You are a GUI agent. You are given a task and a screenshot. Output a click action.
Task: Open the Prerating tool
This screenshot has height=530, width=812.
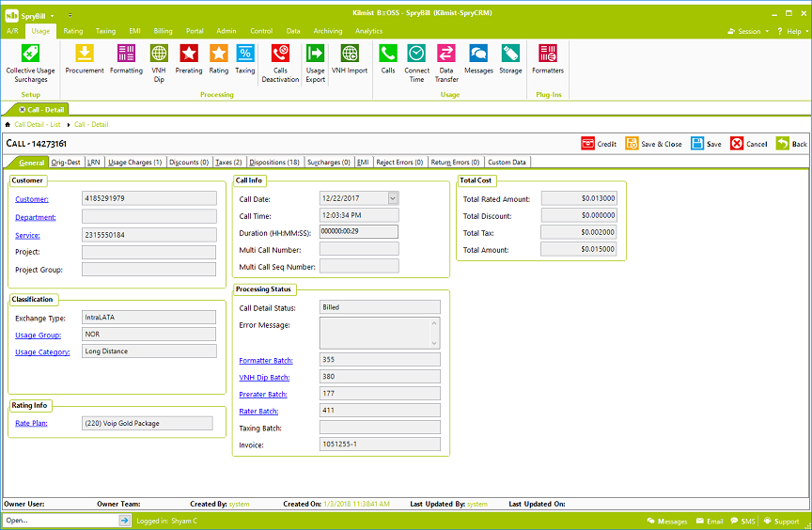click(189, 59)
